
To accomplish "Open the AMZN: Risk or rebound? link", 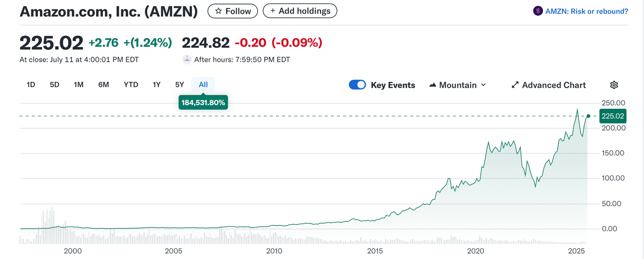I will pos(586,11).
